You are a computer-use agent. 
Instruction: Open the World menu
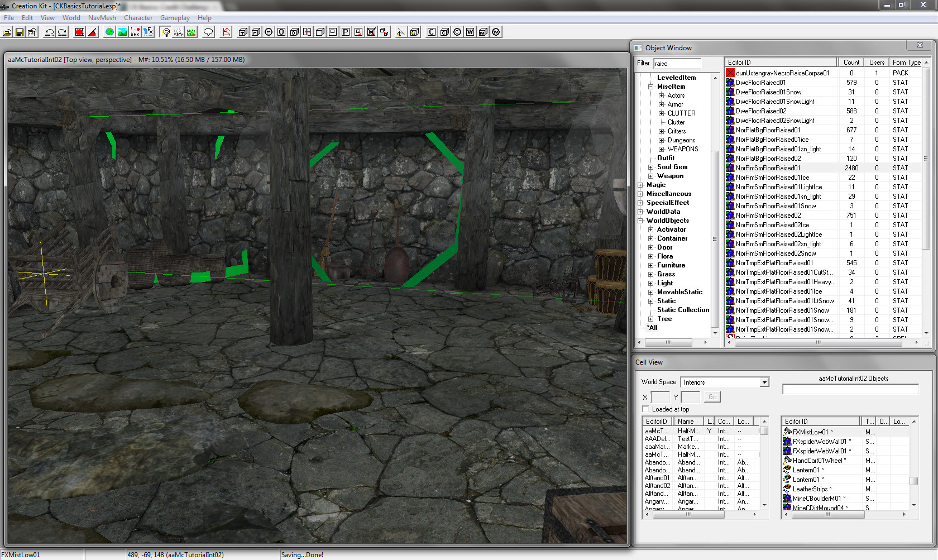(x=71, y=18)
